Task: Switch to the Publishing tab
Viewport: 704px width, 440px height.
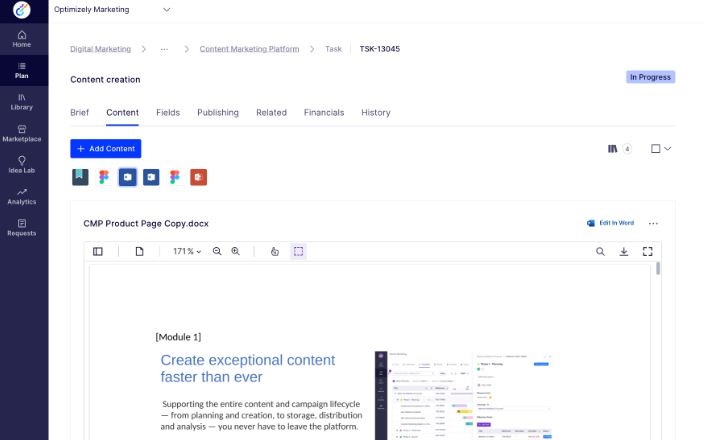Action: pyautogui.click(x=218, y=113)
